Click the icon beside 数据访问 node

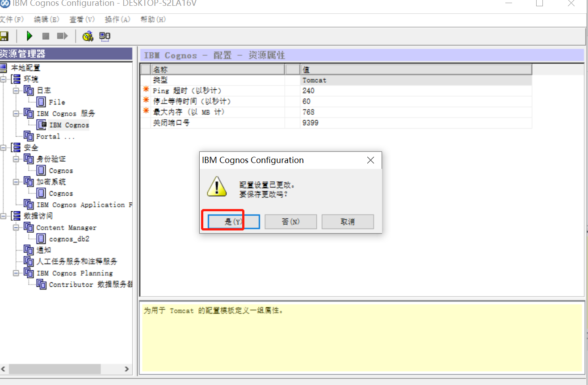(16, 216)
